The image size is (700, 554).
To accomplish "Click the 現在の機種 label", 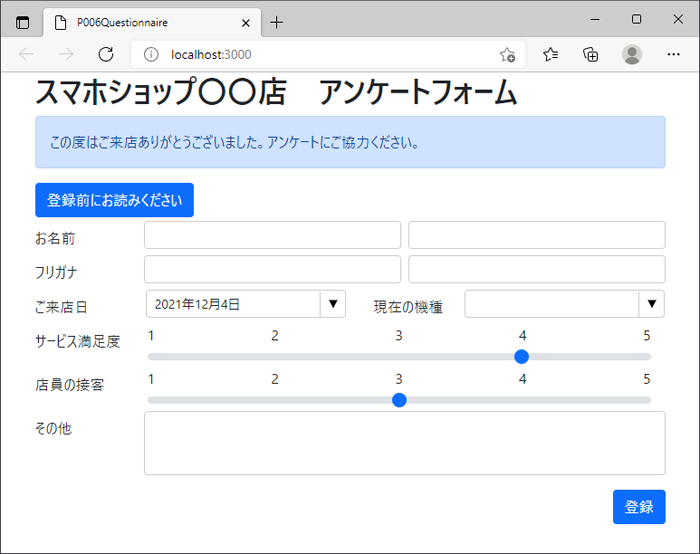I will (408, 307).
